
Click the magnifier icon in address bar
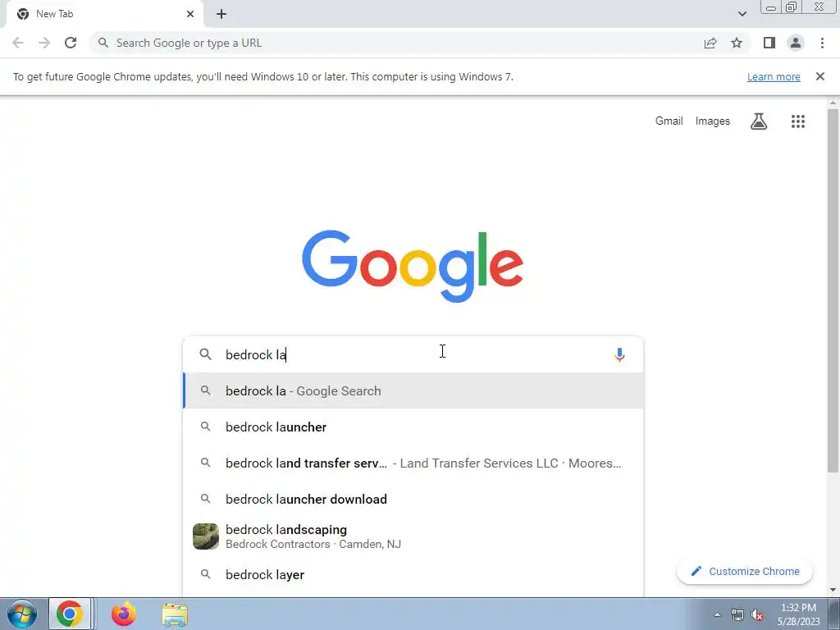pyautogui.click(x=103, y=43)
